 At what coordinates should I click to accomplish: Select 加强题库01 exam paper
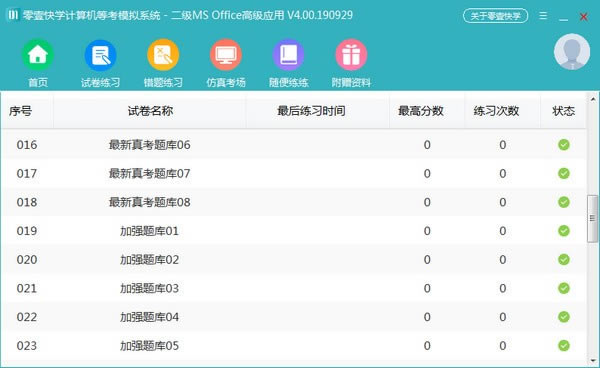click(150, 231)
